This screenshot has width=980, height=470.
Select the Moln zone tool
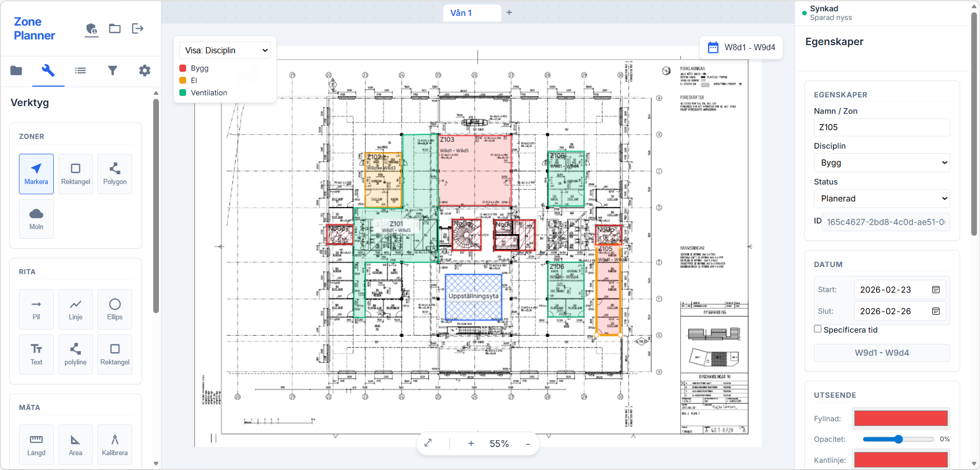(36, 219)
